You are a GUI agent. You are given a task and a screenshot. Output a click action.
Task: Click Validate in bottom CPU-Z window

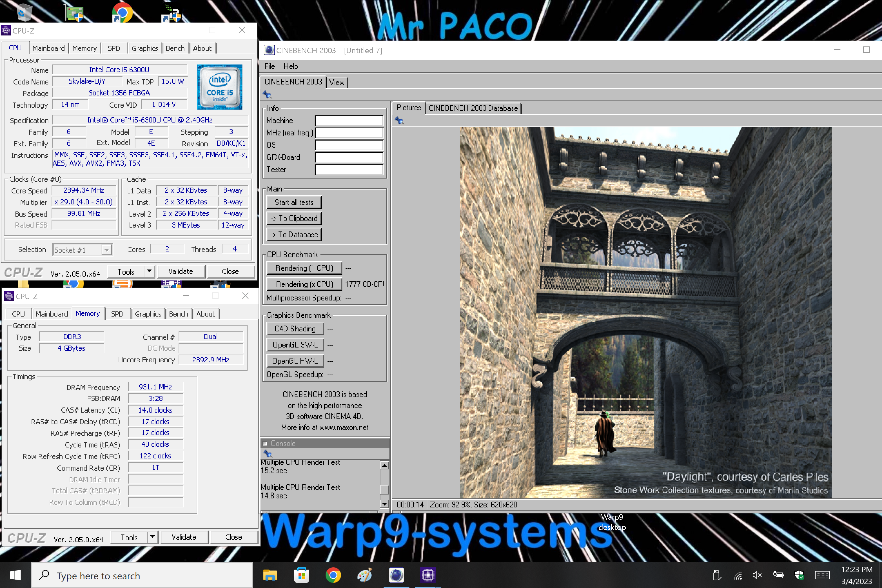coord(184,537)
